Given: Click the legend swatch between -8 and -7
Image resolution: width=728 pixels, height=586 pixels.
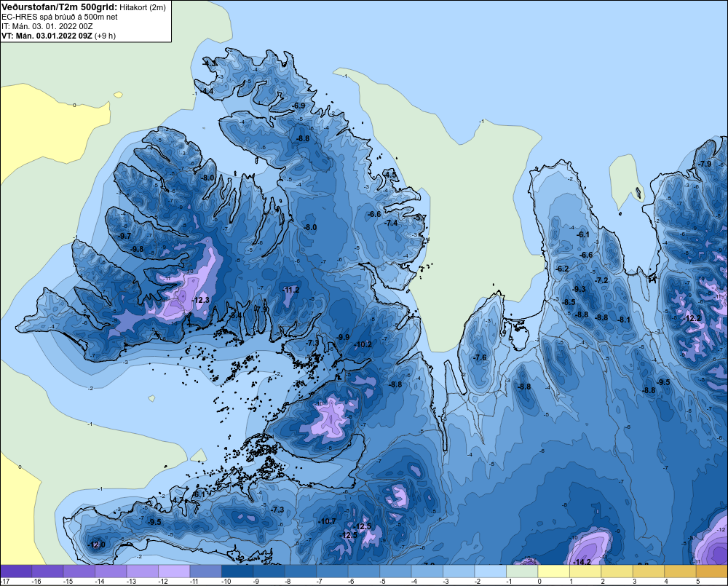Looking at the screenshot, I should [x=301, y=571].
